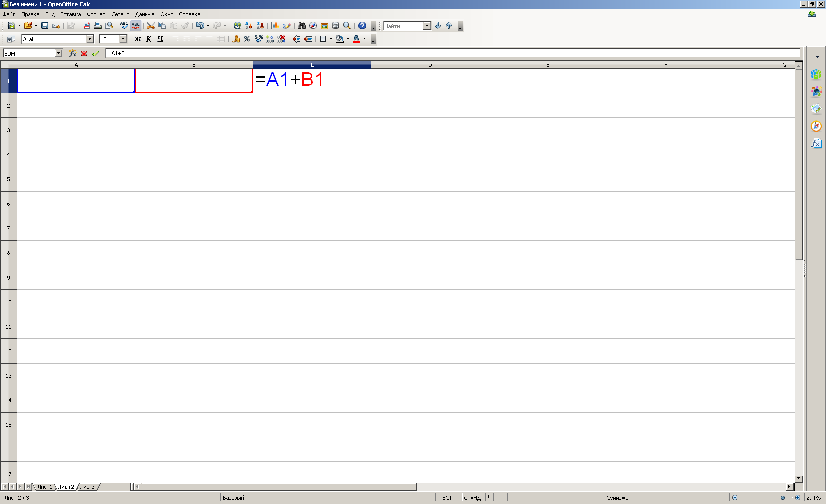
Task: Open Function Wizard fx icon
Action: (73, 53)
